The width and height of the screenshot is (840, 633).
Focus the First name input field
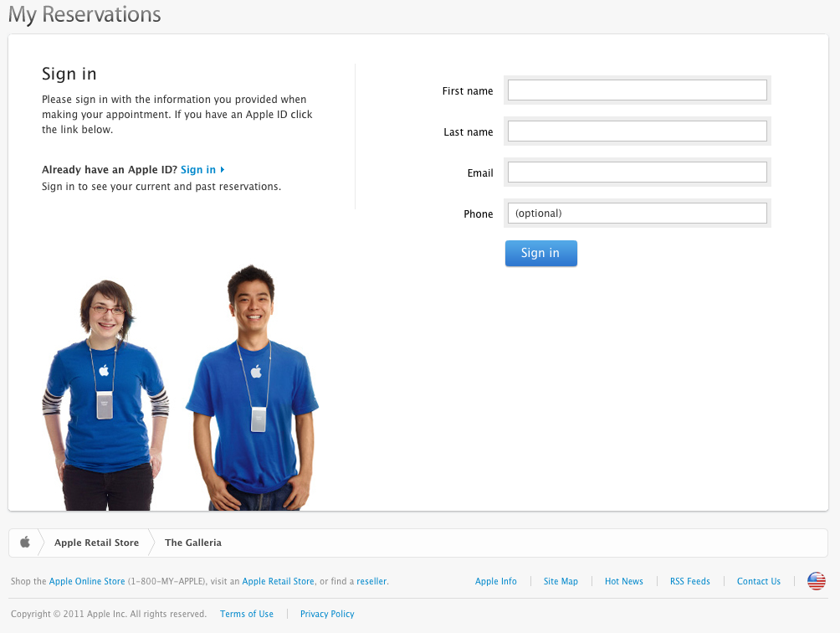tap(637, 90)
